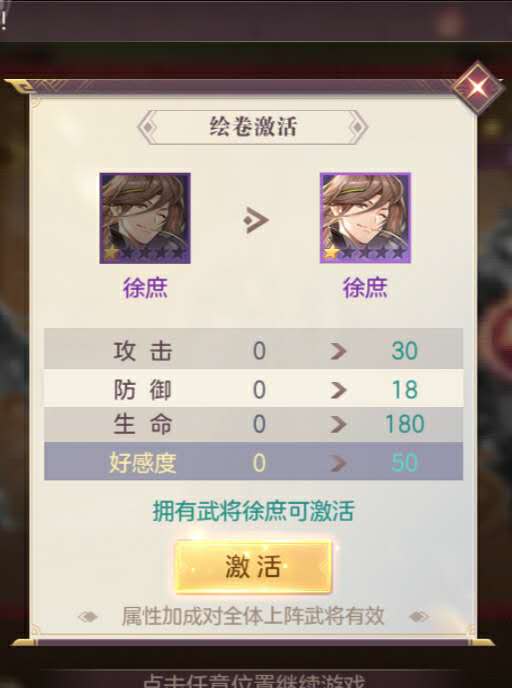Screen dimensions: 512x688
Task: Close the 绘卷激活 dialog with X
Action: coord(478,88)
